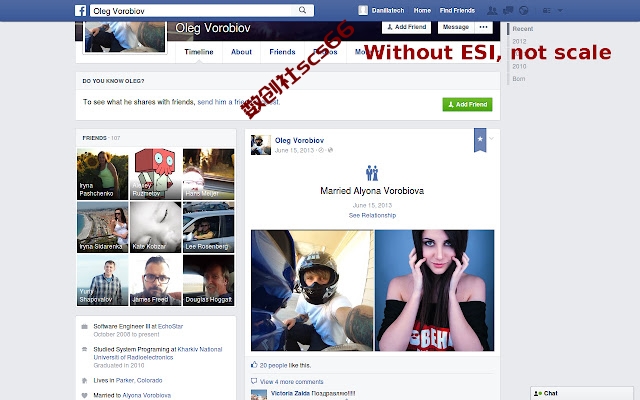Click See Relationship link
This screenshot has height=400, width=640.
(x=372, y=215)
